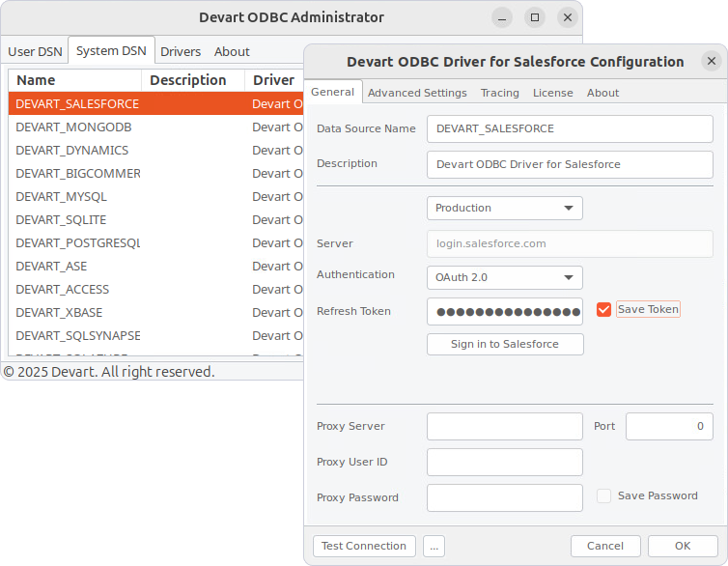728x566 pixels.
Task: Click the Data Source Name field
Action: coord(570,128)
